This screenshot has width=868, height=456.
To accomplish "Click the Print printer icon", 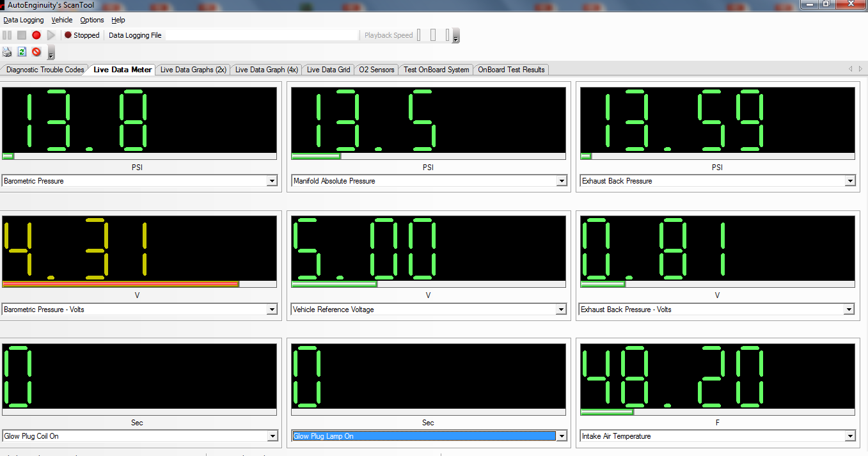I will (x=7, y=52).
